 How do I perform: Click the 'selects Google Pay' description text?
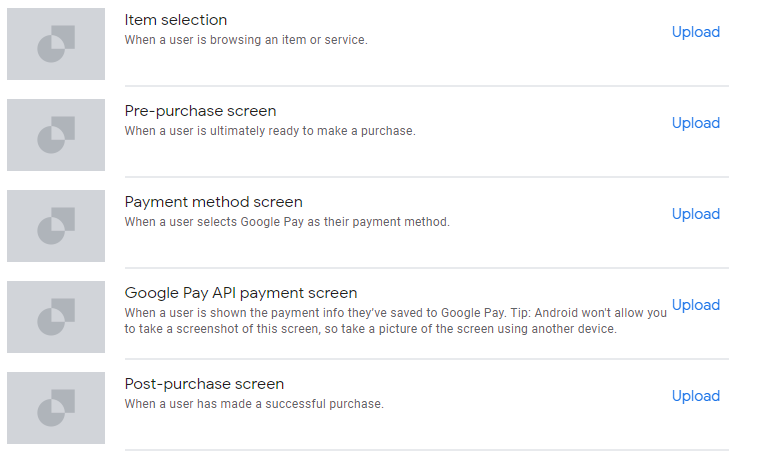tap(287, 222)
